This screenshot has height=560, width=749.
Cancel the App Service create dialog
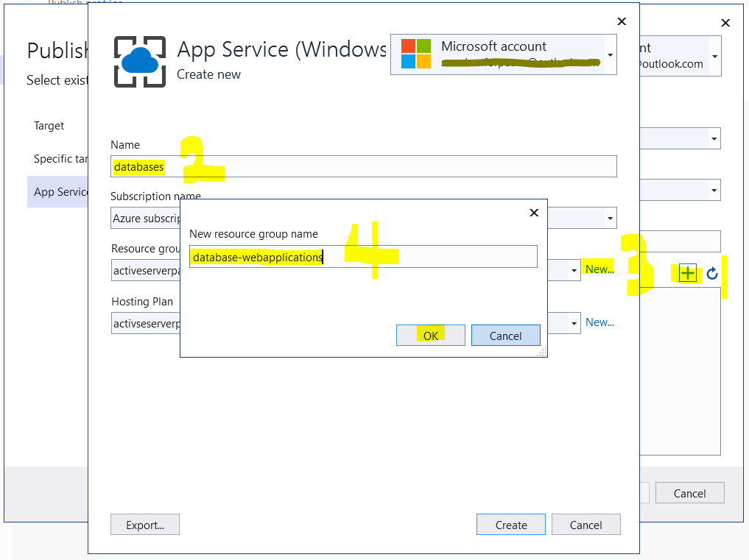[x=586, y=525]
